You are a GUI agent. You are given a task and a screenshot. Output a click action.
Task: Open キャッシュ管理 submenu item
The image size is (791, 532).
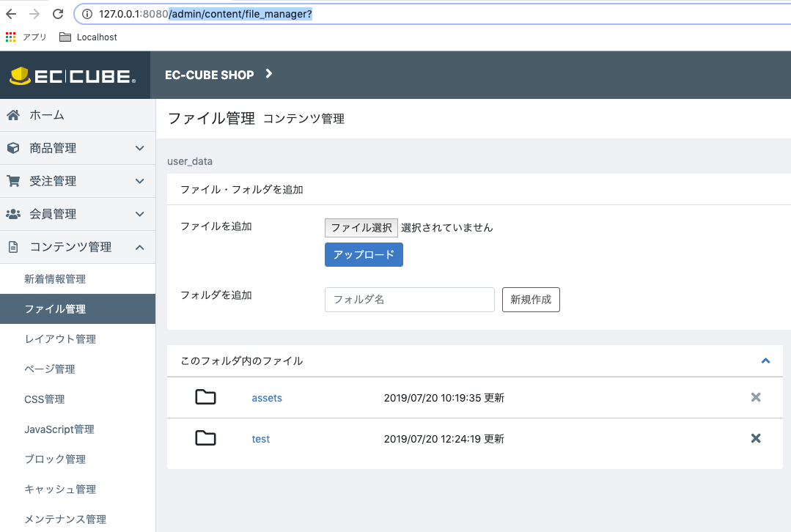click(78, 489)
